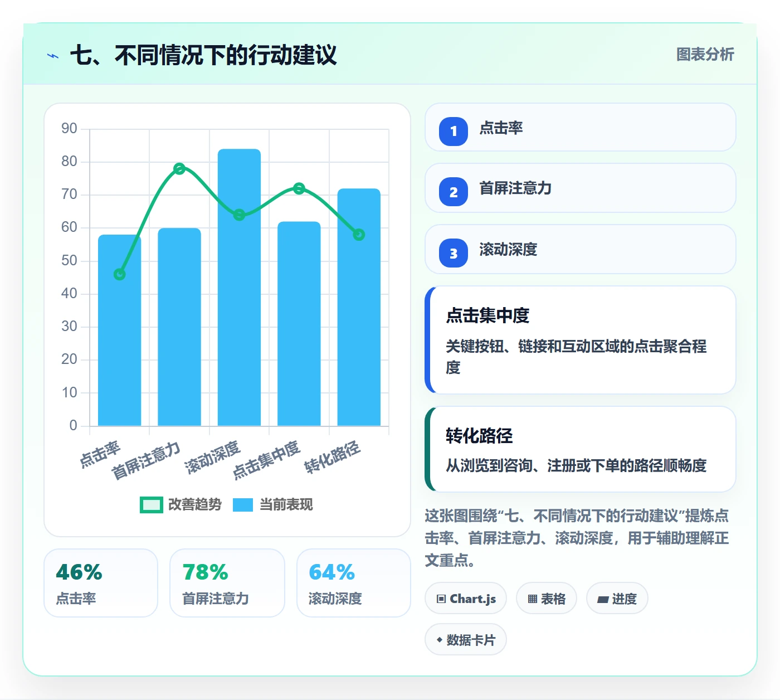Viewport: 780px width, 700px height.
Task: Select the 进度 tag
Action: 617,599
